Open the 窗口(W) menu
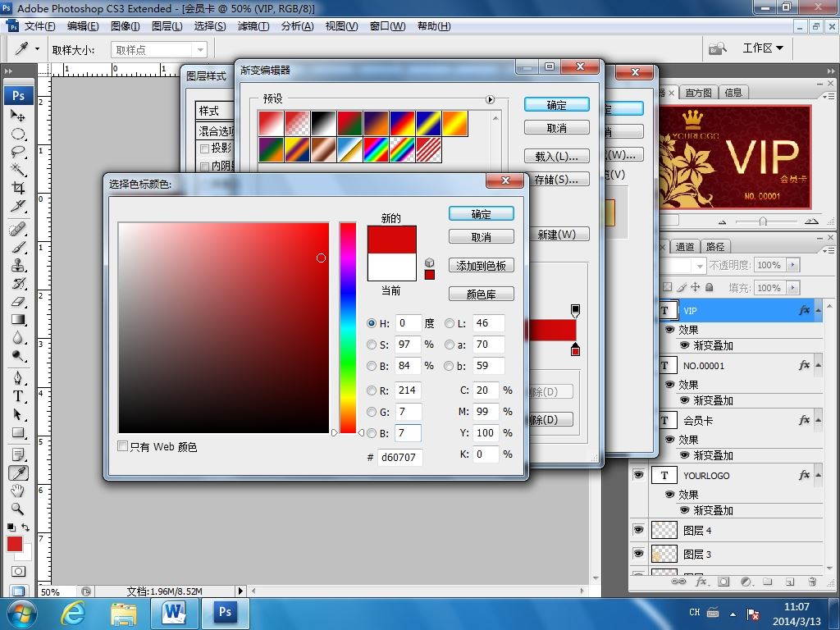Screen dimensions: 840x630 click(387, 26)
